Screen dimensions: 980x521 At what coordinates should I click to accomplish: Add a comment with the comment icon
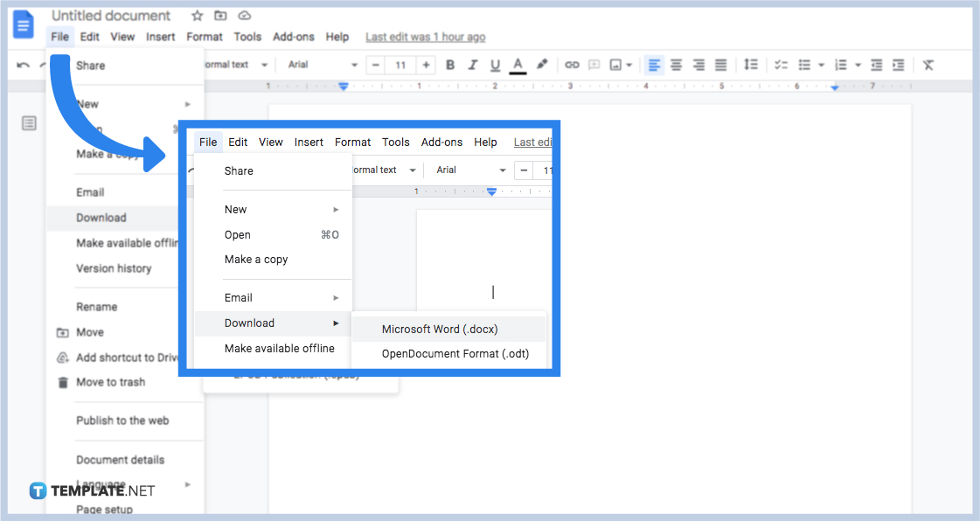tap(594, 65)
